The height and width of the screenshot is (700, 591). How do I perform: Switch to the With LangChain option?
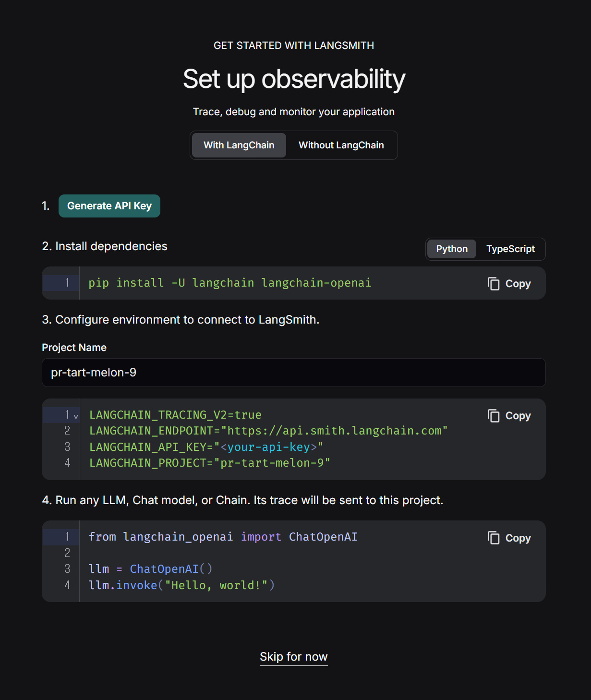(239, 145)
